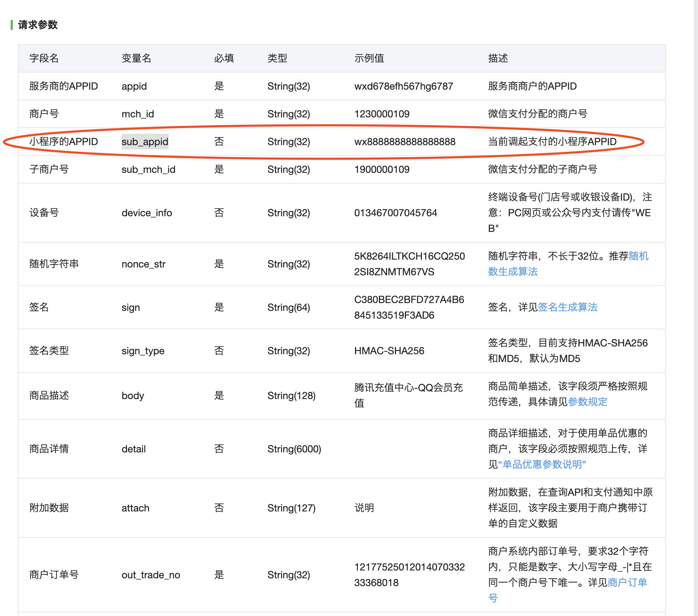The width and height of the screenshot is (698, 616).
Task: Click the 变量名 column header
Action: 136,58
